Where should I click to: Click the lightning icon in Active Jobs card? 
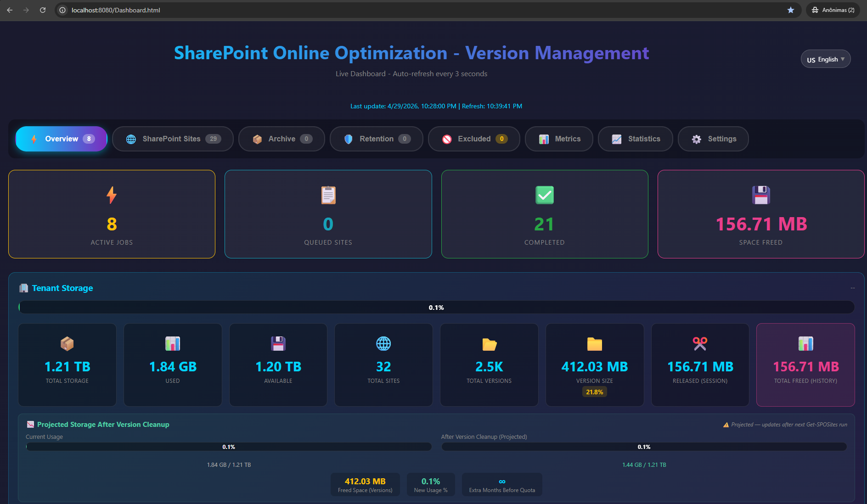112,195
